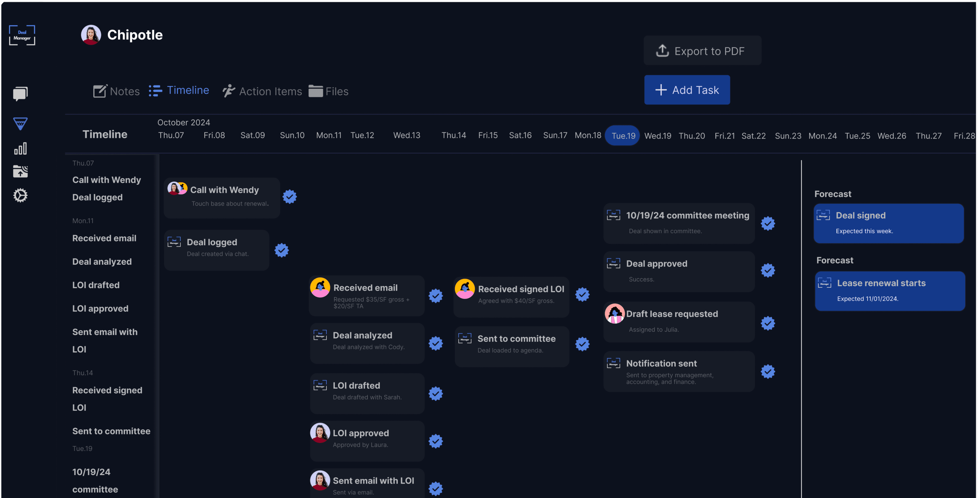The width and height of the screenshot is (980, 498).
Task: Select the Thu.07 date in the timeline header
Action: coord(171,136)
